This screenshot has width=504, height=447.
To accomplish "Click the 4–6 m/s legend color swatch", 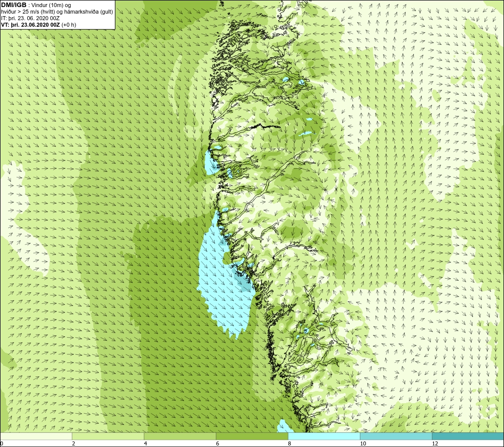I will click(x=180, y=436).
